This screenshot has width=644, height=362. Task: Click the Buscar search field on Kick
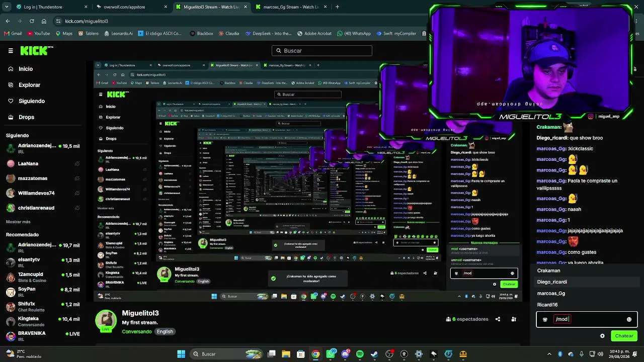pyautogui.click(x=322, y=51)
